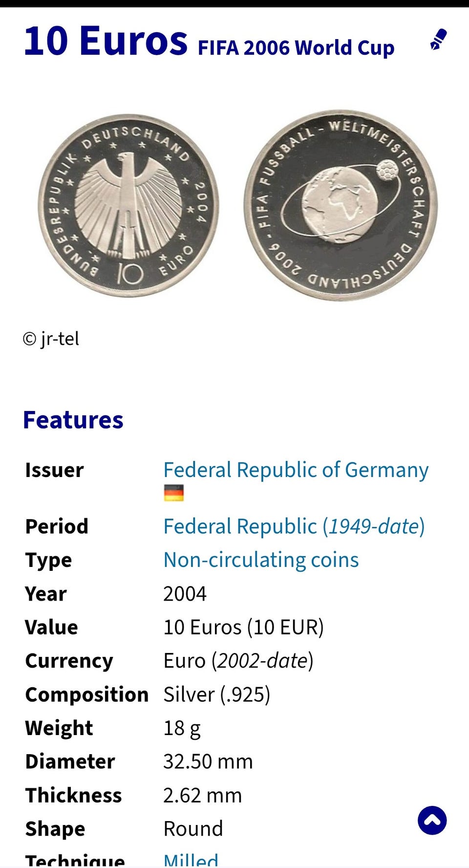
Task: Click the "10 Euros (10 EUR)" value text
Action: coord(243,627)
